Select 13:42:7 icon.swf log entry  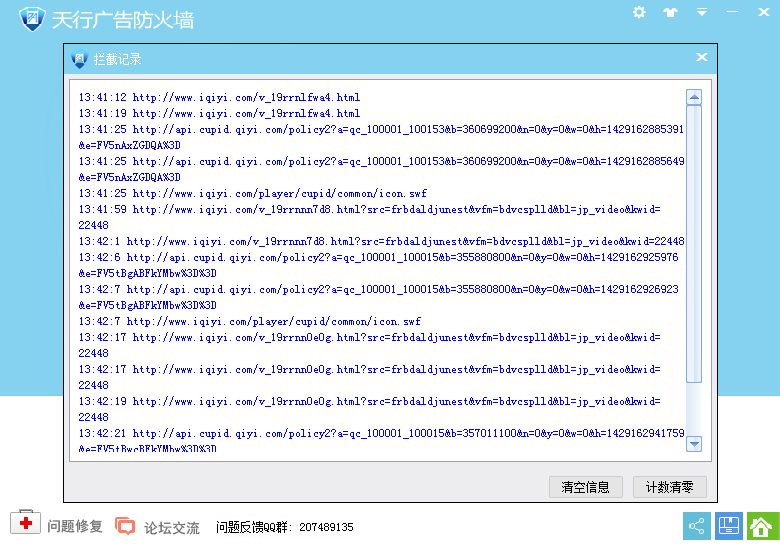[250, 321]
